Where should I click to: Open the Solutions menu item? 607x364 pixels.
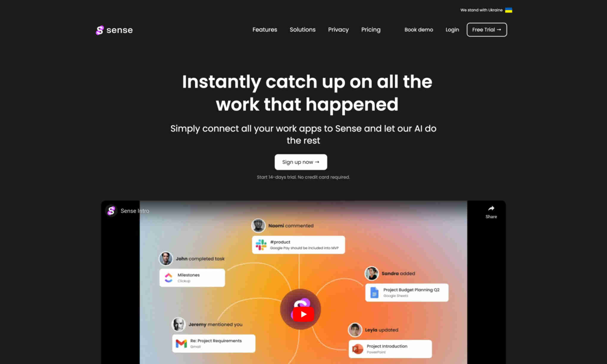303,29
